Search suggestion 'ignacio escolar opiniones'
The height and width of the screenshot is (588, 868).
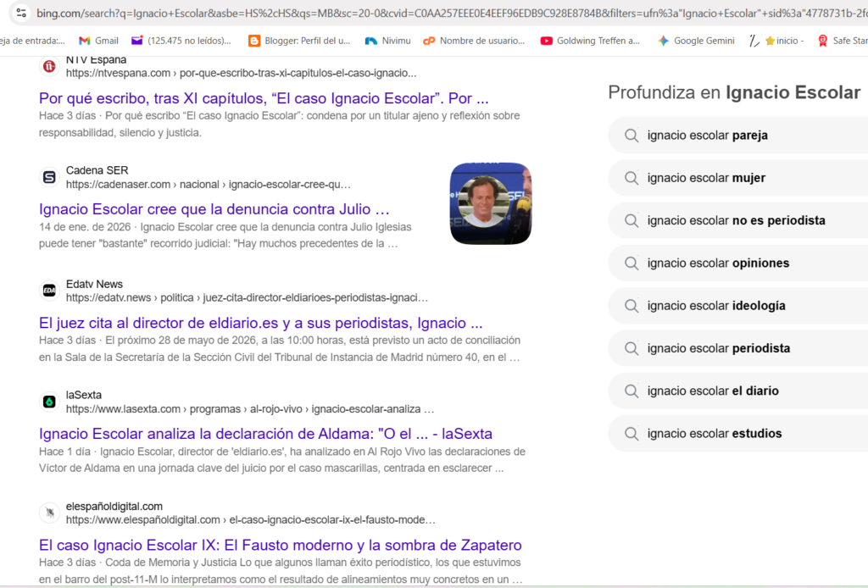(738, 263)
